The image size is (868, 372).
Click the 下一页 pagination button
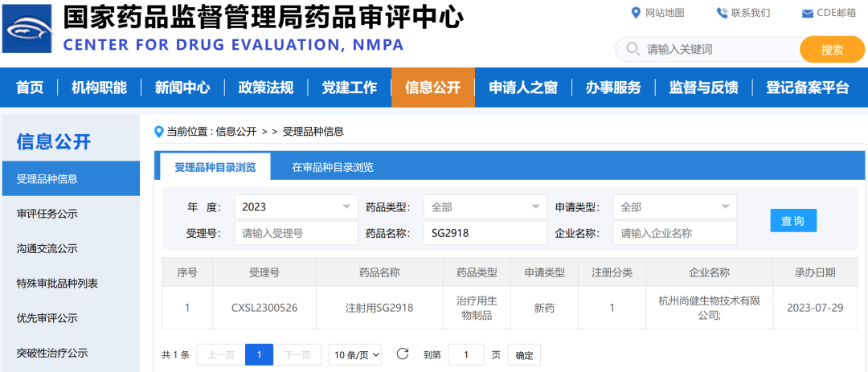click(297, 355)
